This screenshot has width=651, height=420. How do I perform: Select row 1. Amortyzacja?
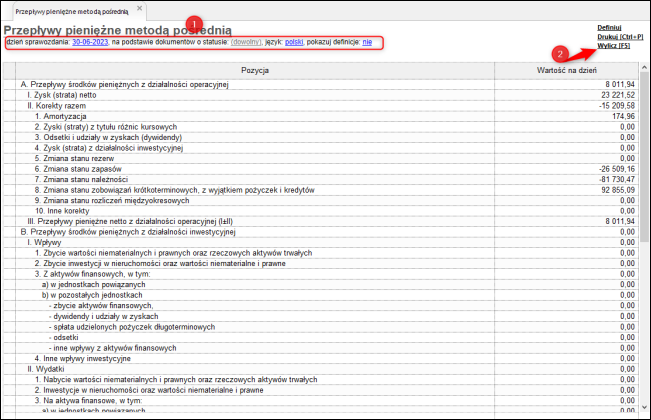pos(321,116)
